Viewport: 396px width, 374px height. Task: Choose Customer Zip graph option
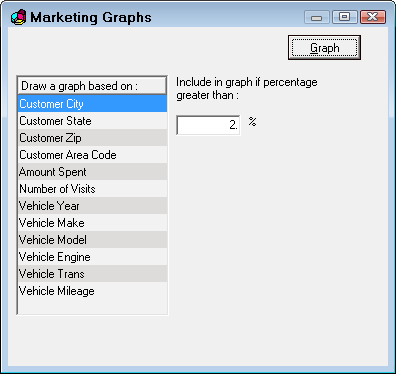pos(92,138)
